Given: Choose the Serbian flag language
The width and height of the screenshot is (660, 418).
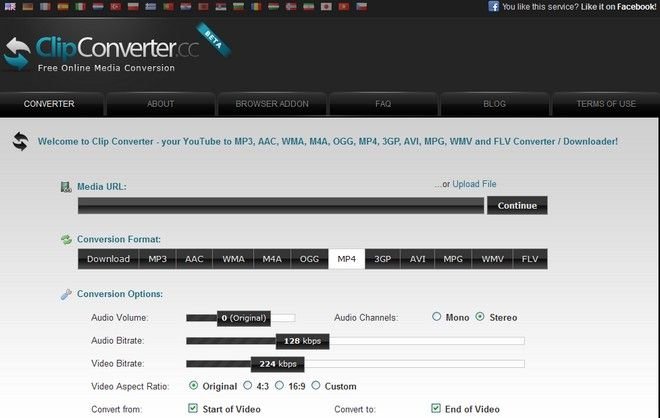Looking at the screenshot, I should pos(221,6).
